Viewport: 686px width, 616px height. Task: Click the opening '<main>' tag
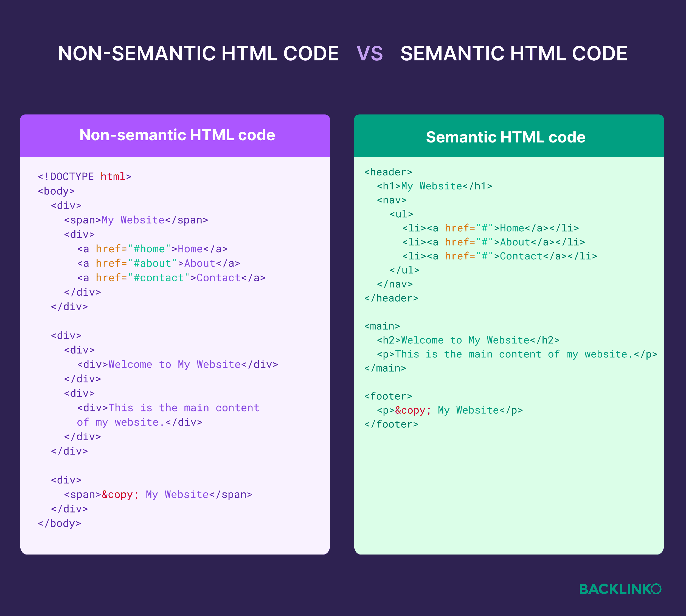[x=382, y=326]
